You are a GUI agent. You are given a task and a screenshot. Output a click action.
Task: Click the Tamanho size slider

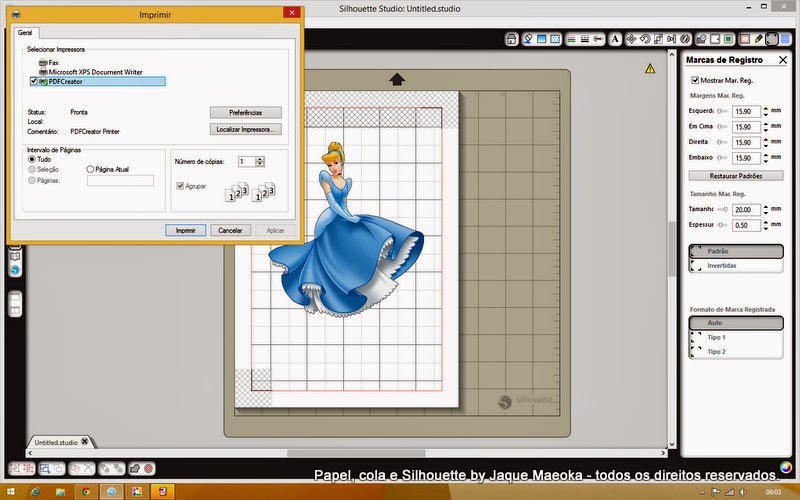click(722, 209)
